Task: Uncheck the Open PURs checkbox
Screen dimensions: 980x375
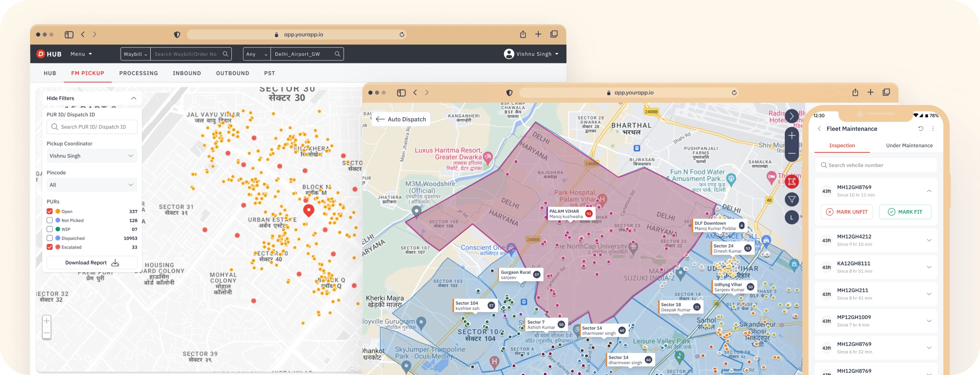Action: (x=50, y=211)
